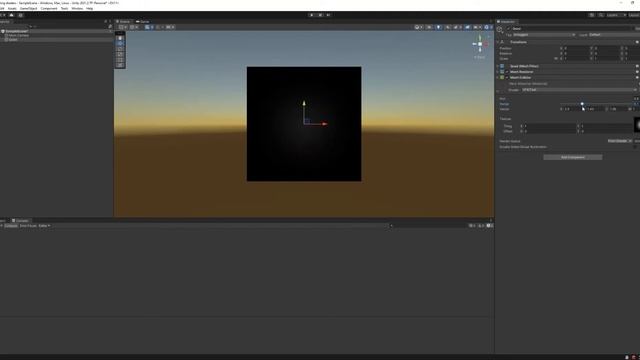
Task: Select the Main Camera object in the Hierarchy
Action: click(x=19, y=36)
